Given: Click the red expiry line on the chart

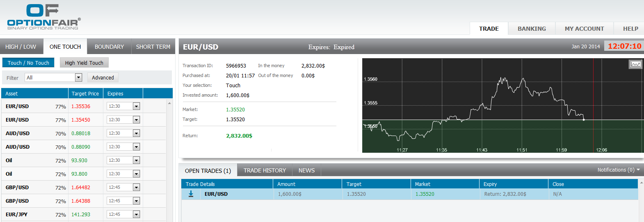Looking at the screenshot, I should point(593,102).
